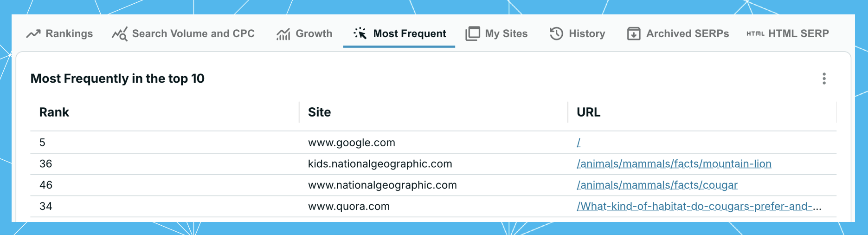Open the three-dot options menu
The image size is (868, 235).
pyautogui.click(x=824, y=78)
